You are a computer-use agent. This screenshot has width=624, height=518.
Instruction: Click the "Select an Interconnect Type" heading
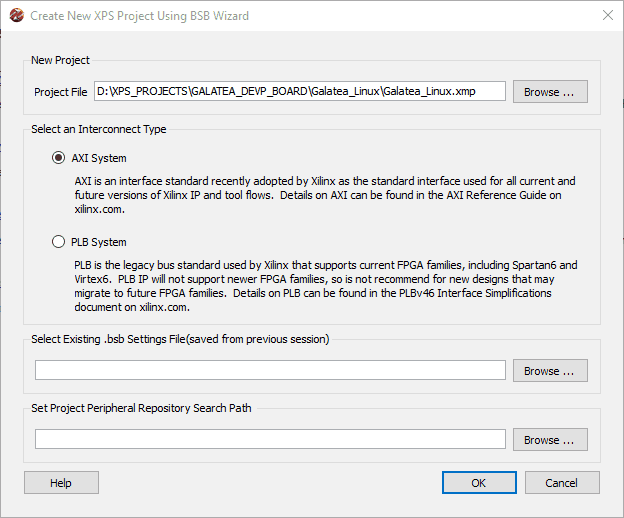point(99,129)
